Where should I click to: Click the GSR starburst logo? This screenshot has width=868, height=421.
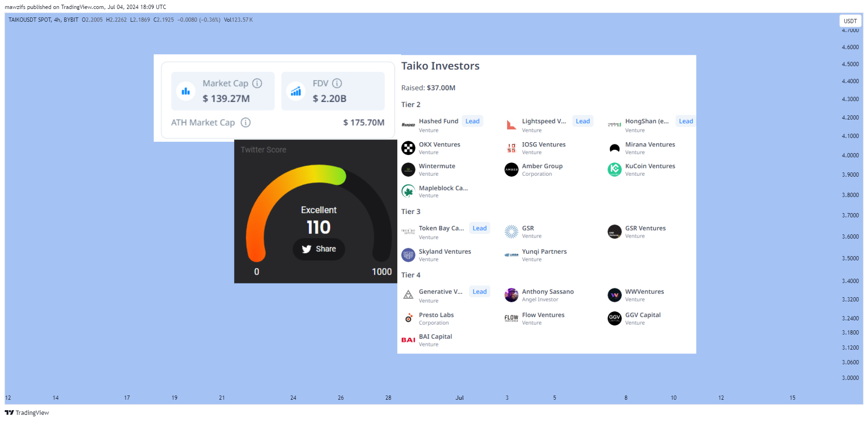pos(511,232)
